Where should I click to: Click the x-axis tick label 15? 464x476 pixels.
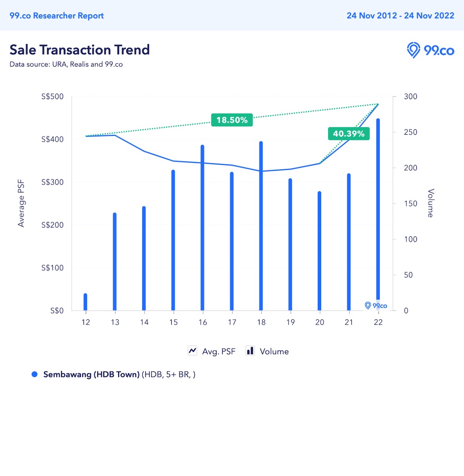(173, 322)
